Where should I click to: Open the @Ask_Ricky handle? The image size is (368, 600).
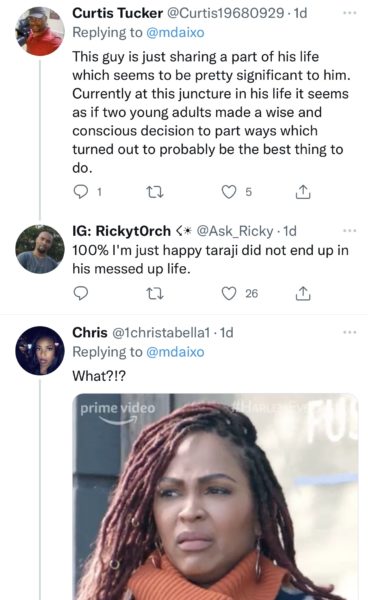(235, 231)
